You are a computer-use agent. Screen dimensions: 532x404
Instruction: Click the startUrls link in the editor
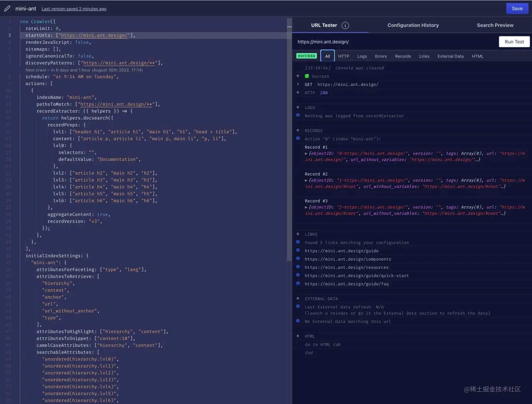pyautogui.click(x=94, y=35)
